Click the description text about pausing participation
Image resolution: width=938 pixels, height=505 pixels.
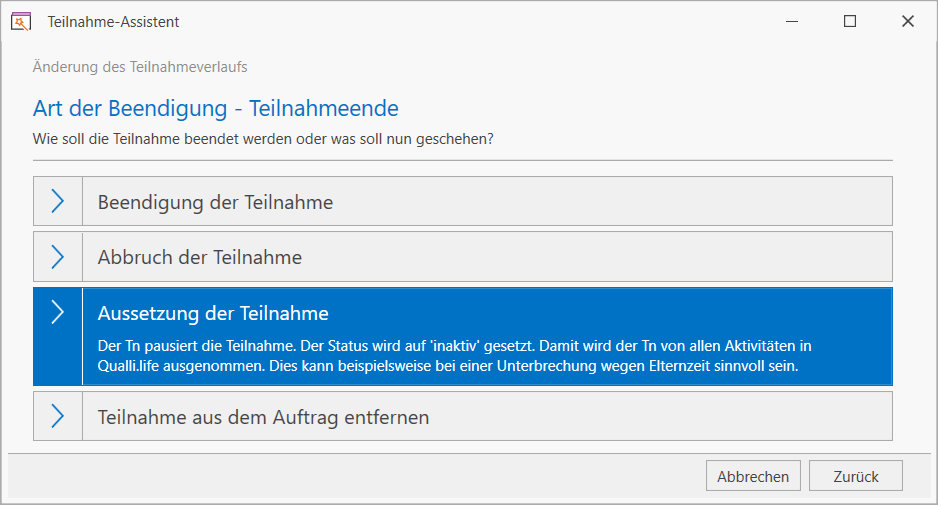tap(455, 356)
